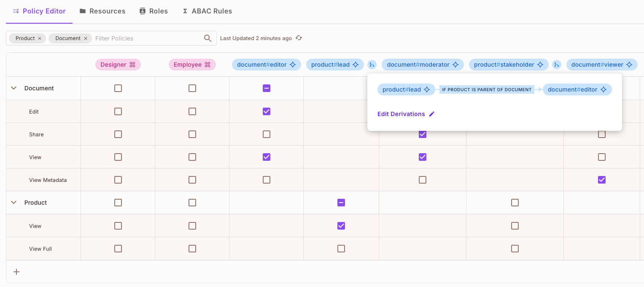This screenshot has height=287, width=644.
Task: Check Designer checkbox for Document Share
Action: coord(118,134)
